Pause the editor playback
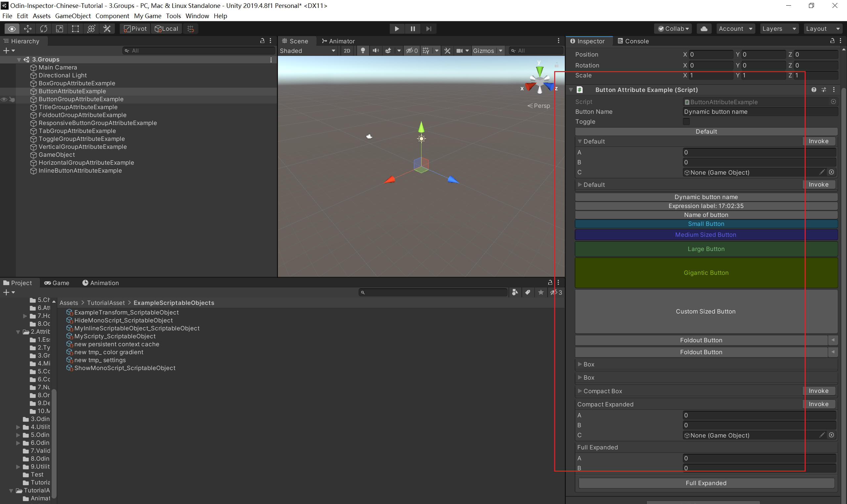Screen dimensions: 847x504 [x=413, y=29]
